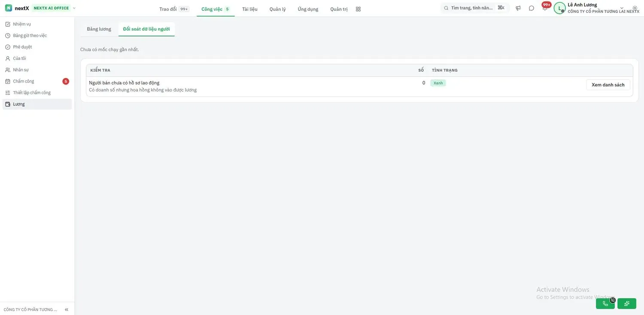Open the chat bubble messages icon

pyautogui.click(x=532, y=8)
